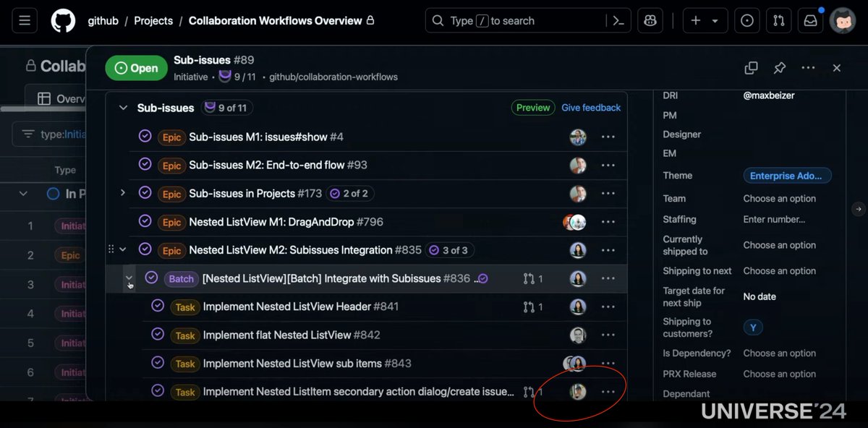
Task: Click assignee avatar on #842 row
Action: [577, 335]
